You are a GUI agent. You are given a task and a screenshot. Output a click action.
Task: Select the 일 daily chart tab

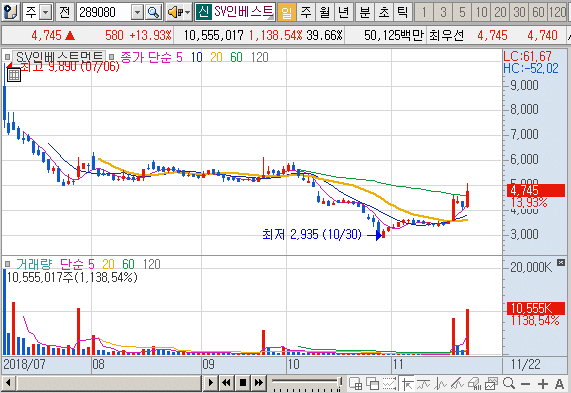pyautogui.click(x=287, y=12)
